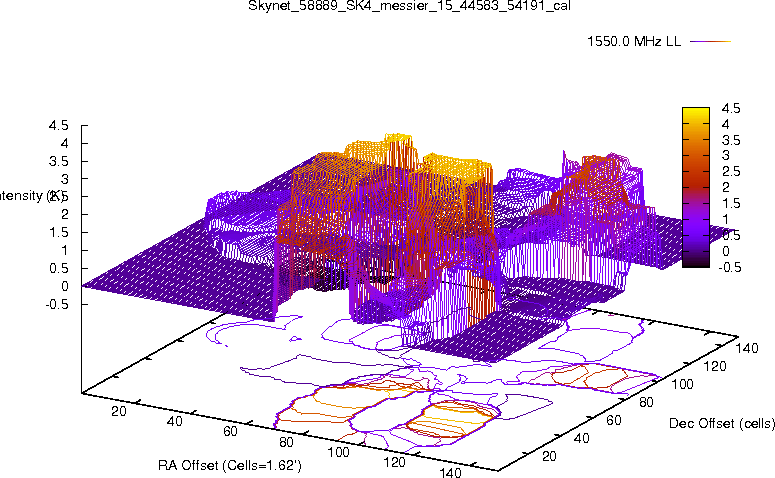The image size is (775, 478).
Task: Select the 0 tick on the intensity axis
Action: (65, 286)
